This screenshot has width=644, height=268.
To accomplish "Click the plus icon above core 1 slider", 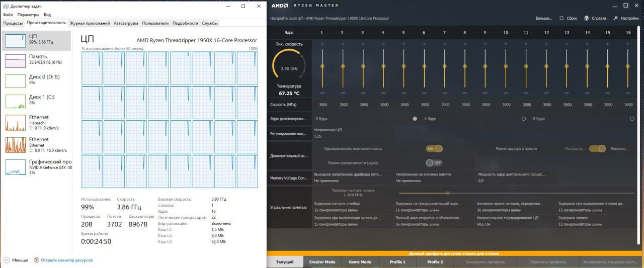I will point(322,44).
